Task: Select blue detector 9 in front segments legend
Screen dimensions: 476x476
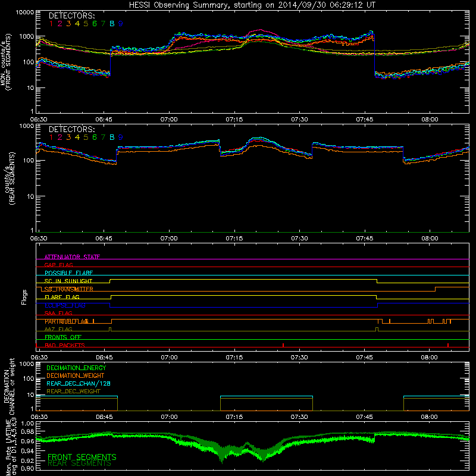Action: tap(121, 24)
